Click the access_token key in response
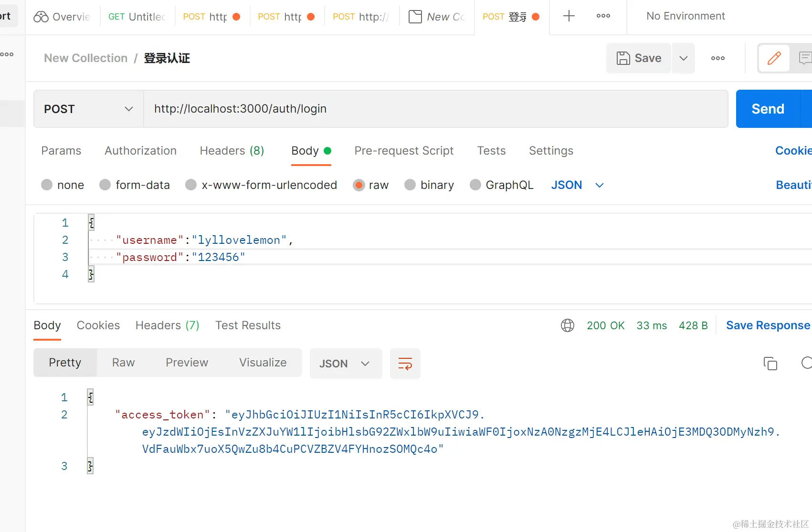This screenshot has height=532, width=812. click(x=163, y=415)
